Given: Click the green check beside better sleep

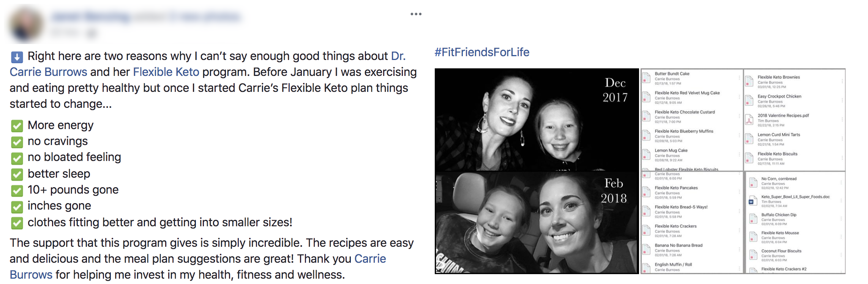Looking at the screenshot, I should click(17, 175).
